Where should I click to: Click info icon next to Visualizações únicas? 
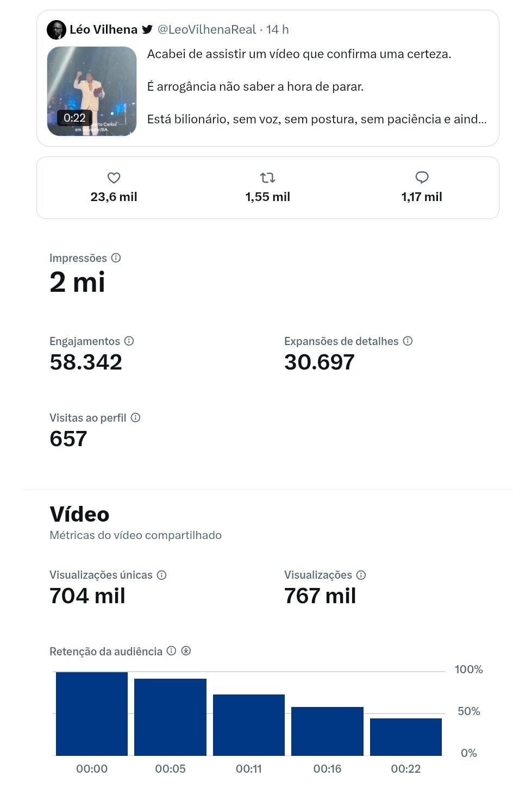pyautogui.click(x=161, y=575)
